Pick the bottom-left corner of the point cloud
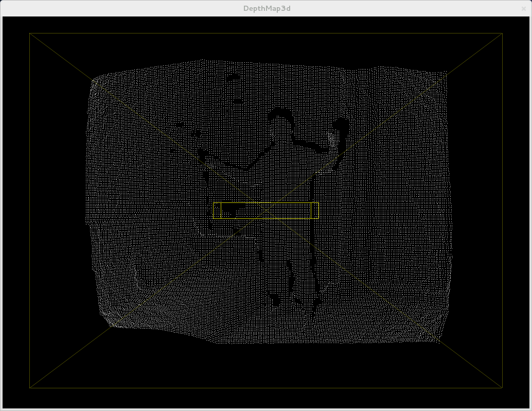The image size is (532, 411). [111, 326]
